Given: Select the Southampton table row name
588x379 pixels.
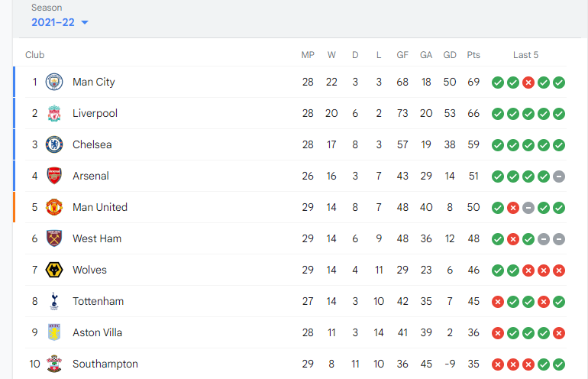Looking at the screenshot, I should pyautogui.click(x=105, y=364).
